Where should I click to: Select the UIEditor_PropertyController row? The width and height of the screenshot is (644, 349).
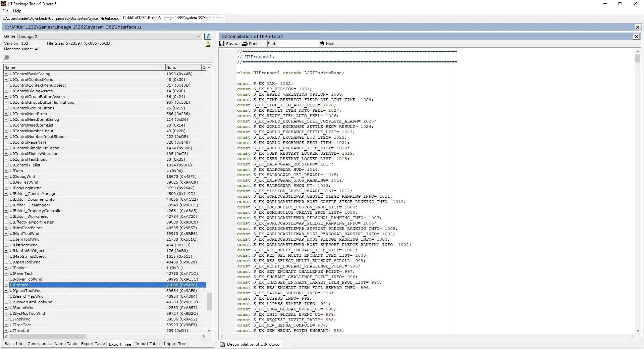[x=105, y=211]
